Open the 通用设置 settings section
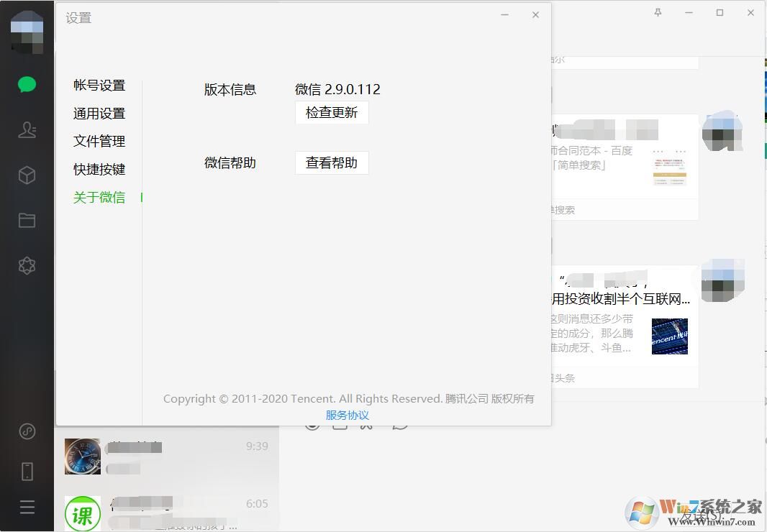The image size is (767, 532). click(99, 113)
